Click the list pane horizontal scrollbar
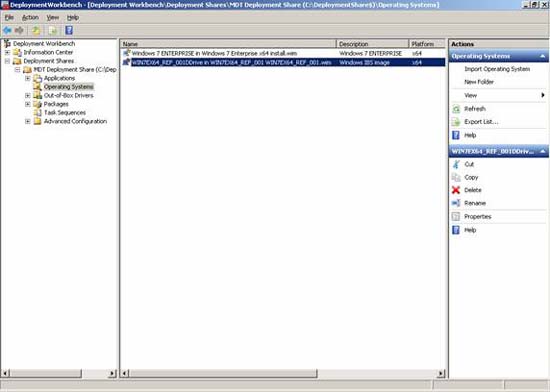This screenshot has width=550, height=392. [x=283, y=373]
